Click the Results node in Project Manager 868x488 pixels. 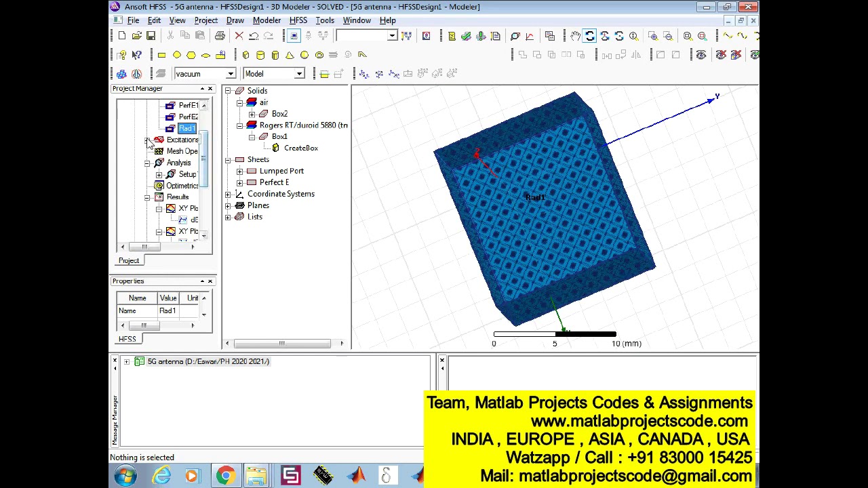click(x=178, y=197)
